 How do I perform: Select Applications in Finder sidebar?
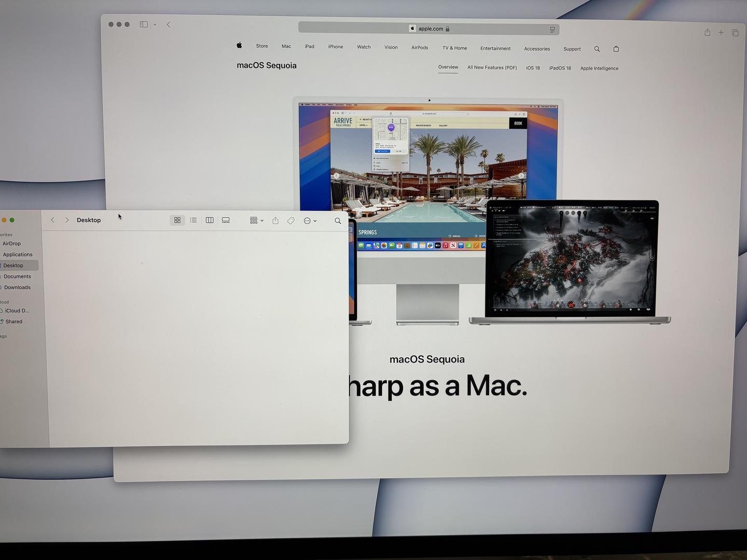[x=17, y=255]
